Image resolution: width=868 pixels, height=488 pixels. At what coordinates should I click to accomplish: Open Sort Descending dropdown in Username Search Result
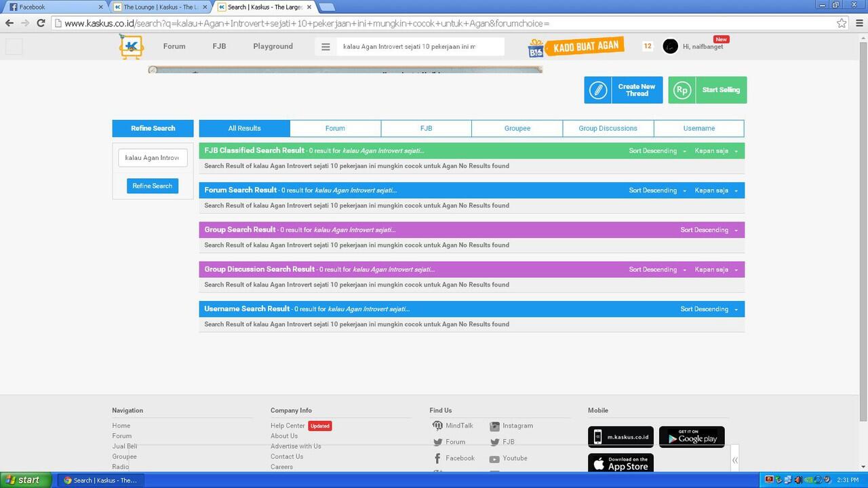click(x=709, y=309)
